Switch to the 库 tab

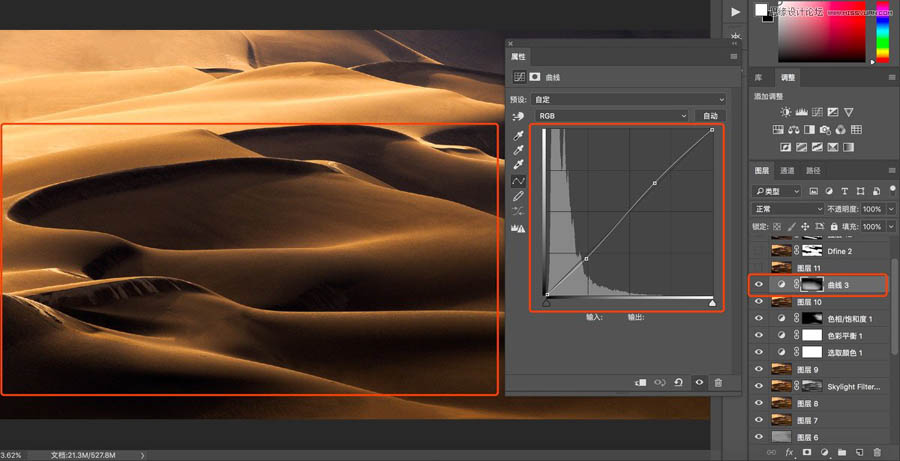(758, 77)
